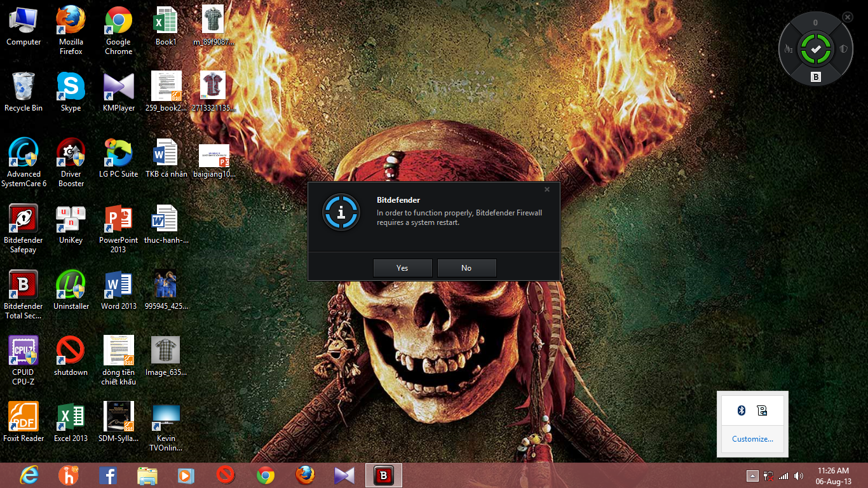The image size is (868, 488).
Task: Open orange h TV app on taskbar
Action: 69,475
